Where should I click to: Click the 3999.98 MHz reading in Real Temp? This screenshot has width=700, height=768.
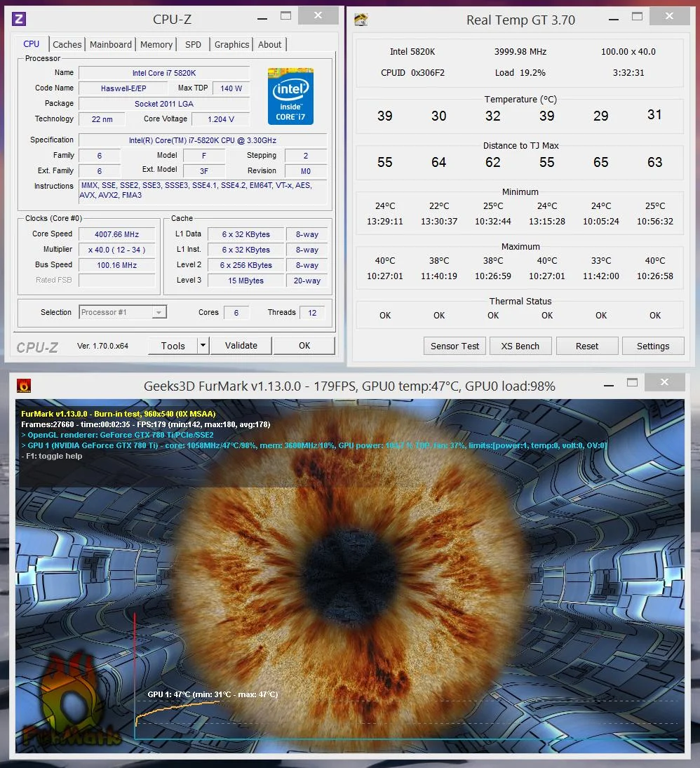[520, 51]
